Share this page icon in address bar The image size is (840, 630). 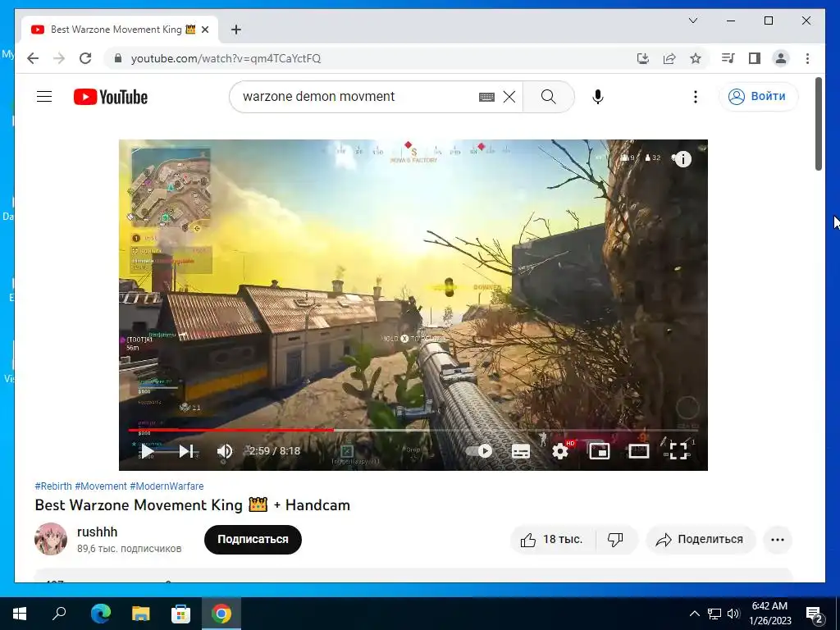(x=669, y=58)
